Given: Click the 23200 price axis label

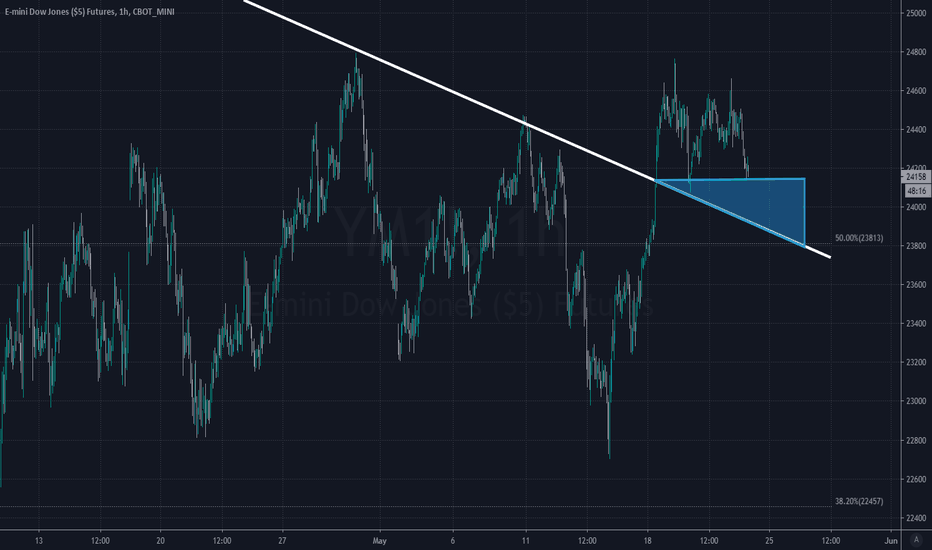Looking at the screenshot, I should [916, 362].
